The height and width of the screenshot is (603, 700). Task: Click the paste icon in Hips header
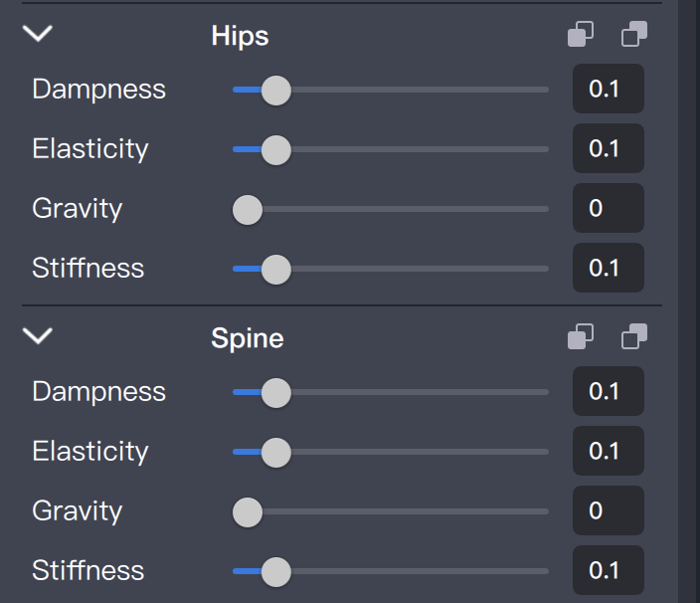634,35
